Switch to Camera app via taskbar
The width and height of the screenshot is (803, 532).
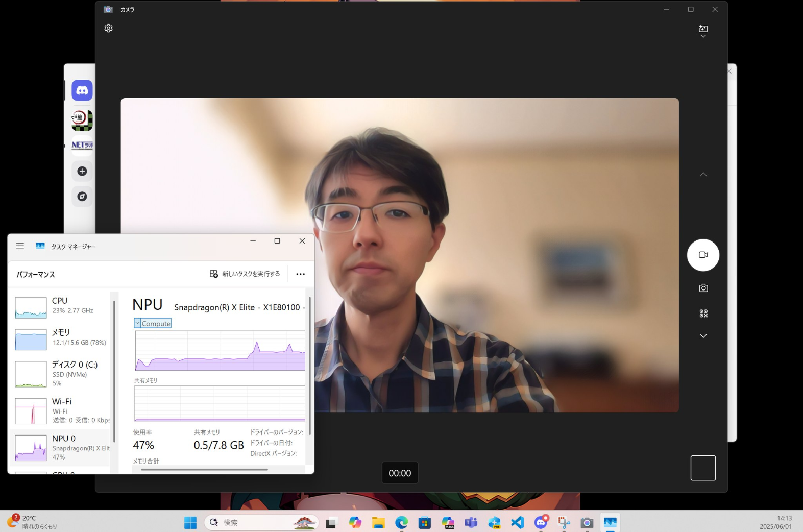(587, 523)
